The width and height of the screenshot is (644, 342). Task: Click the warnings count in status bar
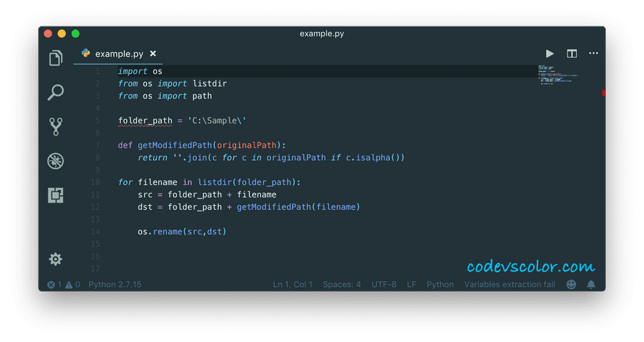[72, 284]
